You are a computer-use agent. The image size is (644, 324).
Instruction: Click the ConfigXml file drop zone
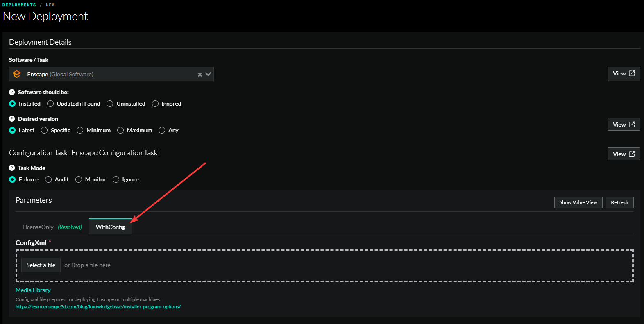coord(324,265)
